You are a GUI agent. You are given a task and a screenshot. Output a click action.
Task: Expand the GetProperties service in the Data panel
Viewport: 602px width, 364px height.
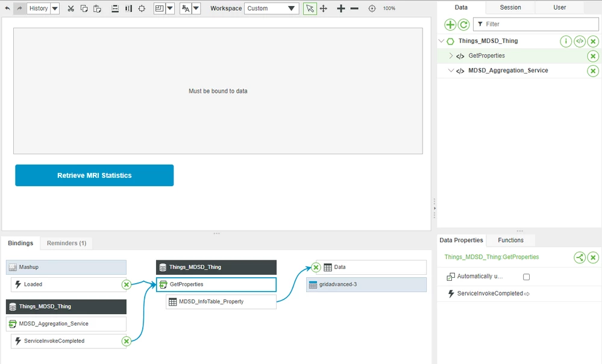pyautogui.click(x=450, y=55)
